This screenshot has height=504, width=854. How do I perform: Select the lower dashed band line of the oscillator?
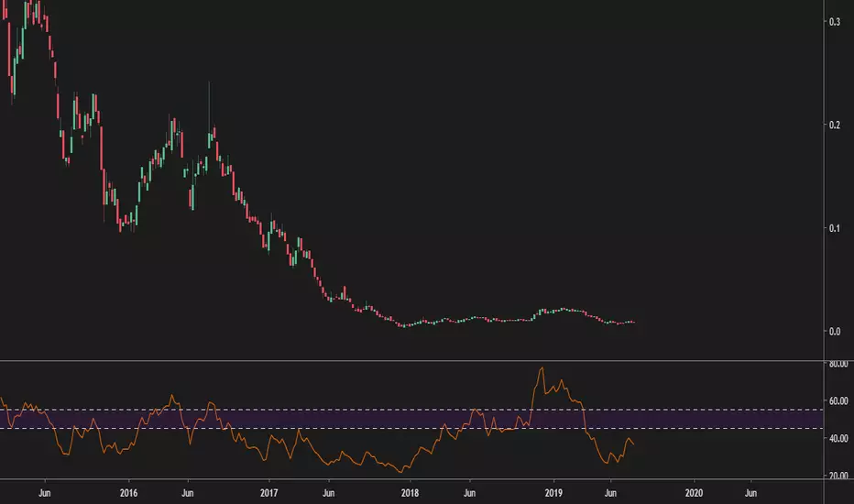tap(411, 429)
